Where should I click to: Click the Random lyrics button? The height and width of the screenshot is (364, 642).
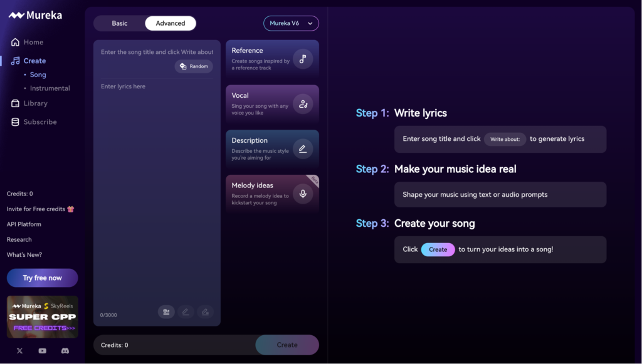(194, 66)
